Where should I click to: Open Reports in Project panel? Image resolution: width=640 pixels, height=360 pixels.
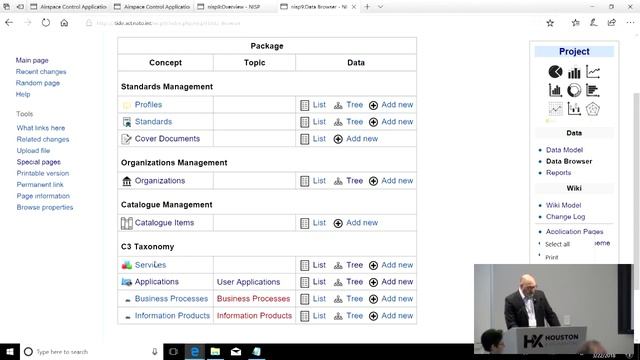(x=558, y=173)
